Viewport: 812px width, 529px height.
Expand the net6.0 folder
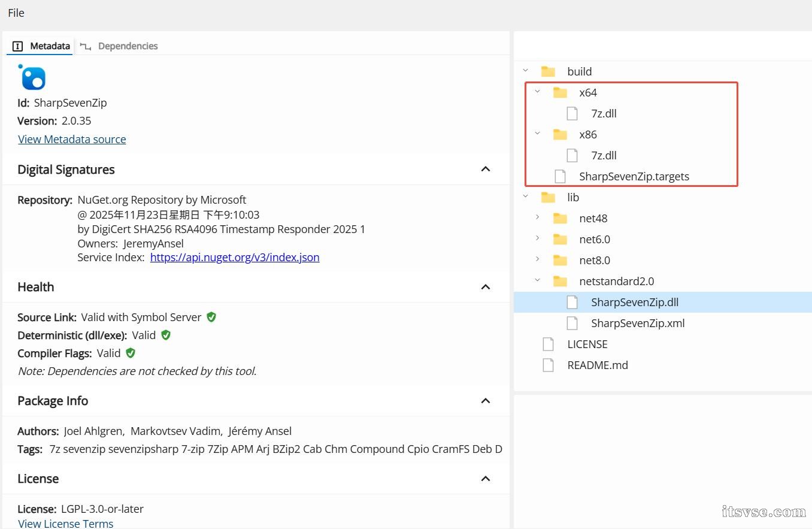tap(537, 239)
